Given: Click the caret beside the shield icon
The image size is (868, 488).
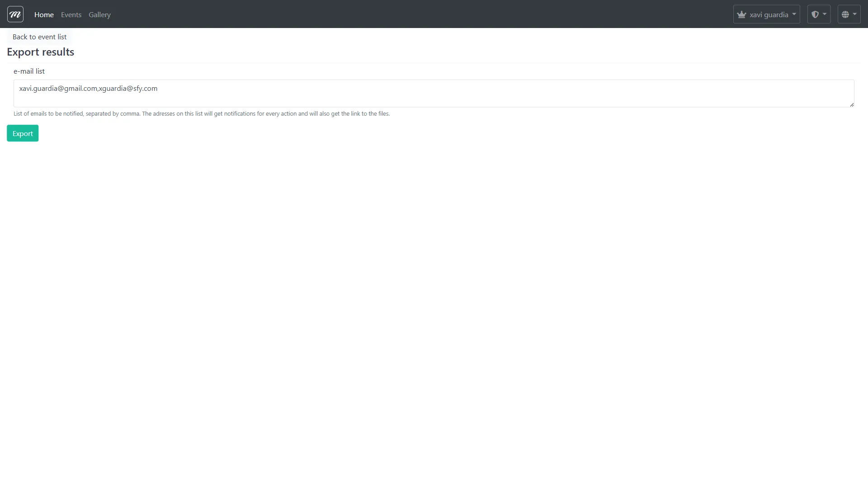Looking at the screenshot, I should pos(824,14).
